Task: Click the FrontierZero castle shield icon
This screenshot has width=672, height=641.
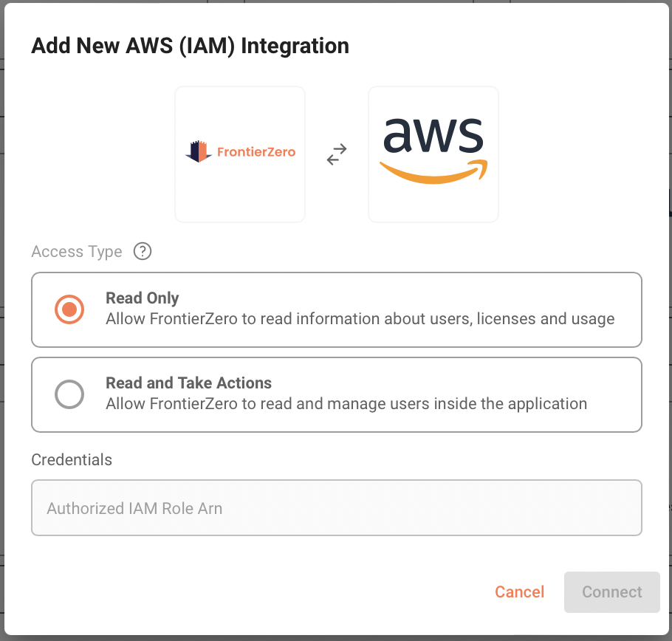Action: (x=198, y=152)
